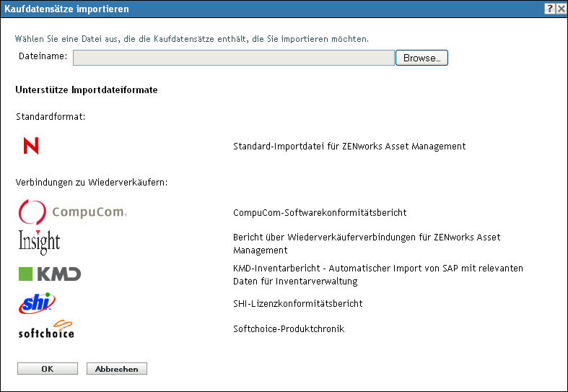Click 'KMD-Inventarbericht' description text
This screenshot has width=568, height=392.
(378, 274)
